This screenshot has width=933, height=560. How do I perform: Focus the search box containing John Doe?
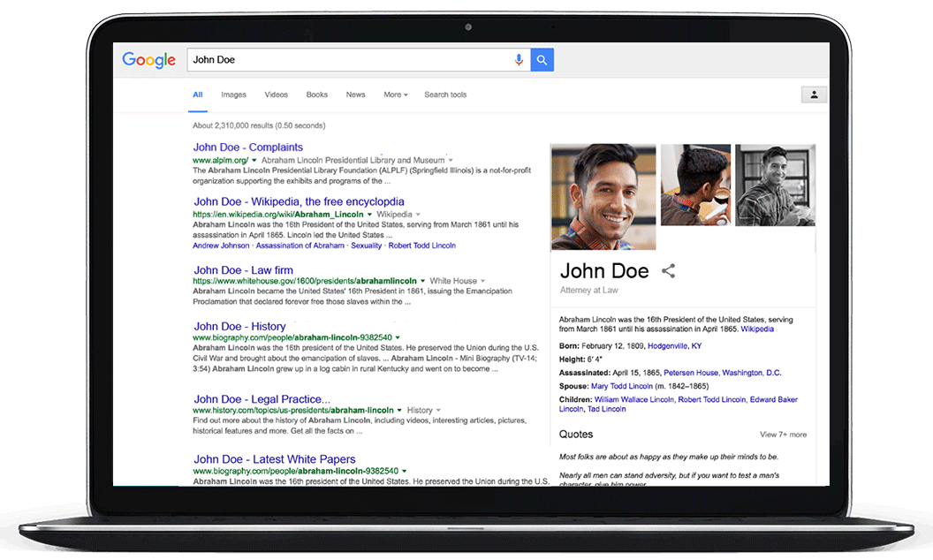[x=359, y=59]
